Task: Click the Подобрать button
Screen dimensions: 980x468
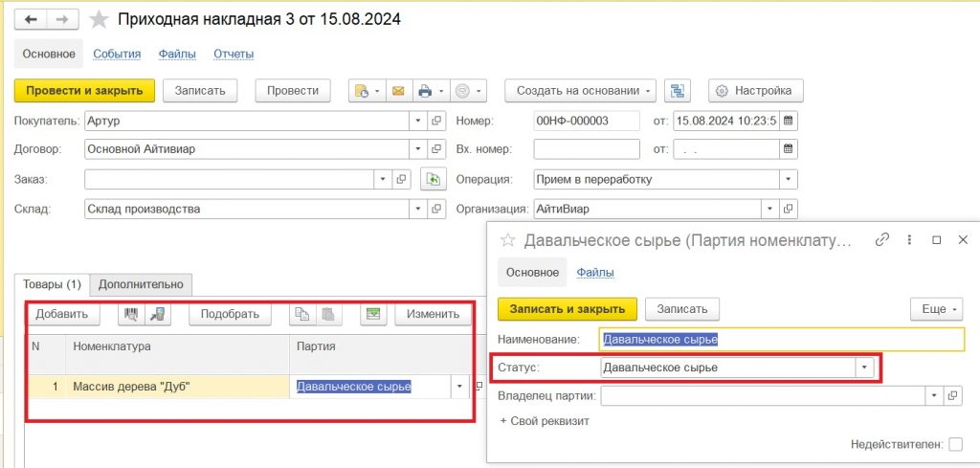Action: [230, 314]
